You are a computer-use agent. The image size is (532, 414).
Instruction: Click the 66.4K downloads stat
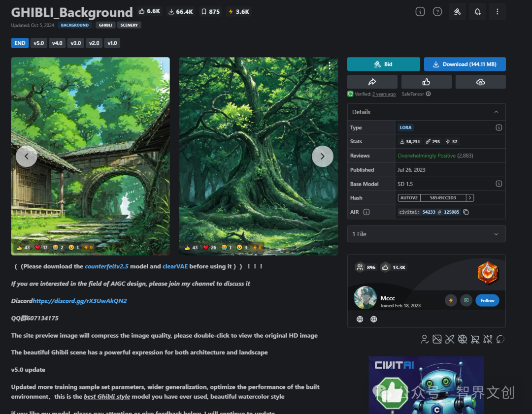[x=180, y=11]
